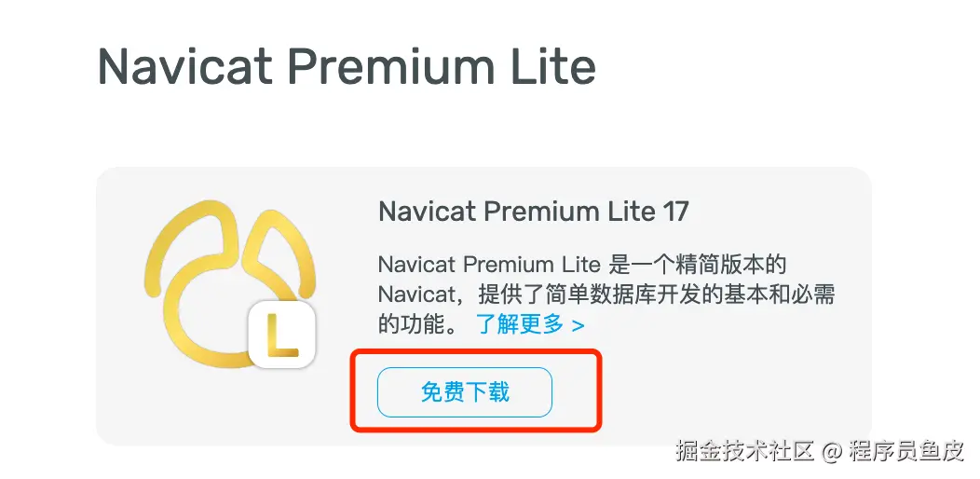Image resolution: width=980 pixels, height=479 pixels.
Task: Click the chevron arrow after 了解更多
Action: click(x=578, y=325)
